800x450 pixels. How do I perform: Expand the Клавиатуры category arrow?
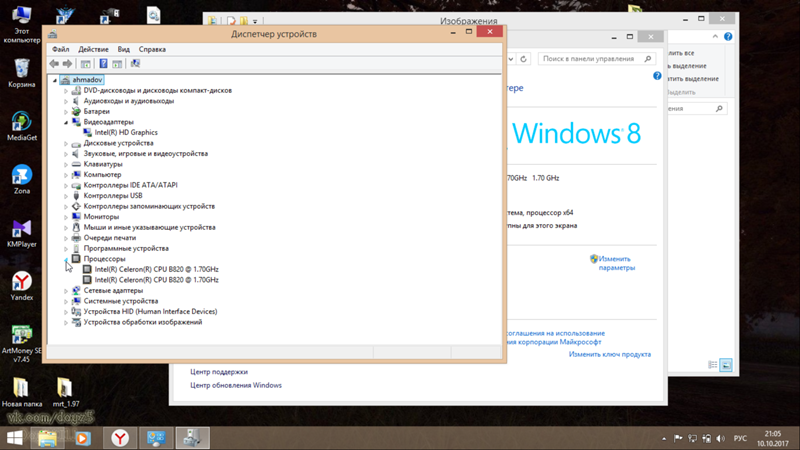[x=66, y=164]
